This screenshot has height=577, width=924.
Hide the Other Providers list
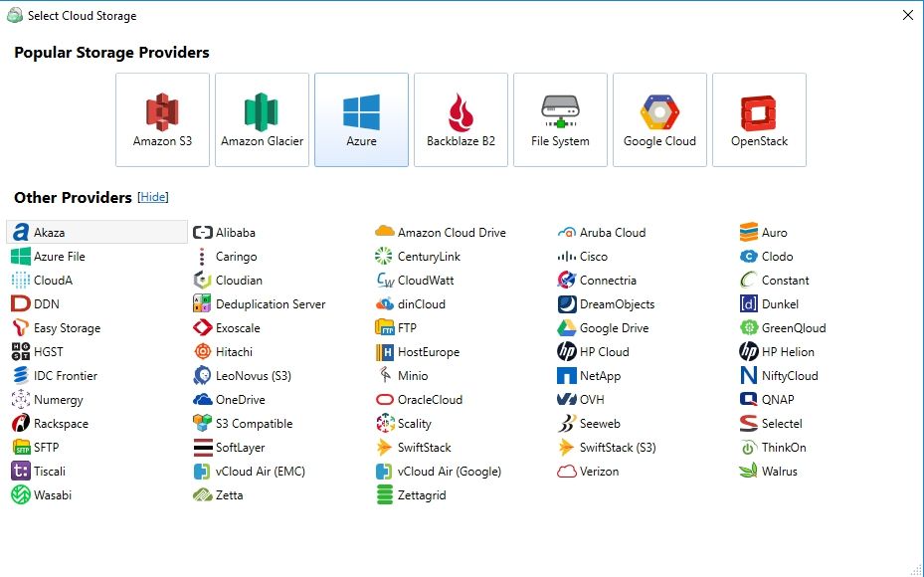153,197
